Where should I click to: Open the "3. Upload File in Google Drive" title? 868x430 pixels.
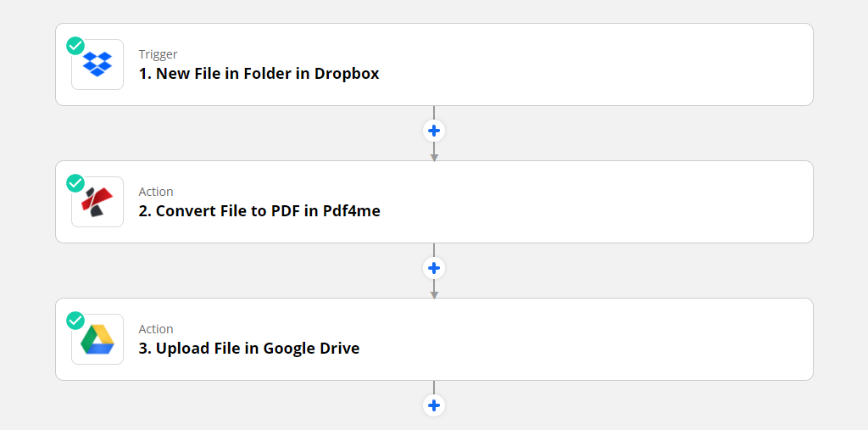pos(249,349)
